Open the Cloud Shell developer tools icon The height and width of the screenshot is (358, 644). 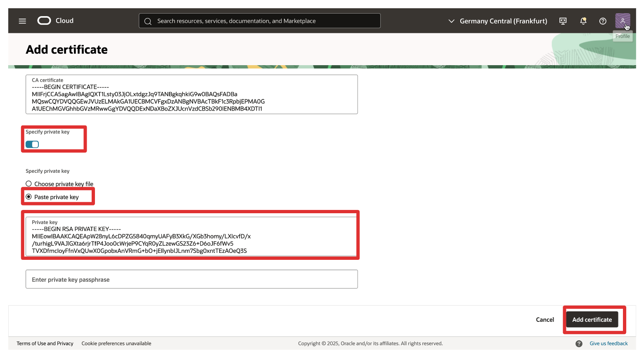click(x=563, y=21)
